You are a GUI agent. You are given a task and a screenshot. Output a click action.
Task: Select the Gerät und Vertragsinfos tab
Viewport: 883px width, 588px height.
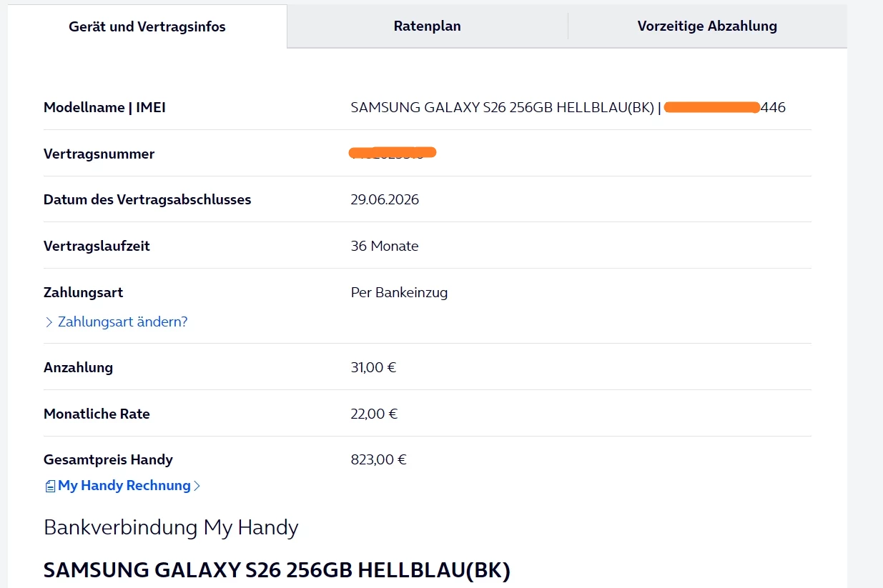[147, 27]
